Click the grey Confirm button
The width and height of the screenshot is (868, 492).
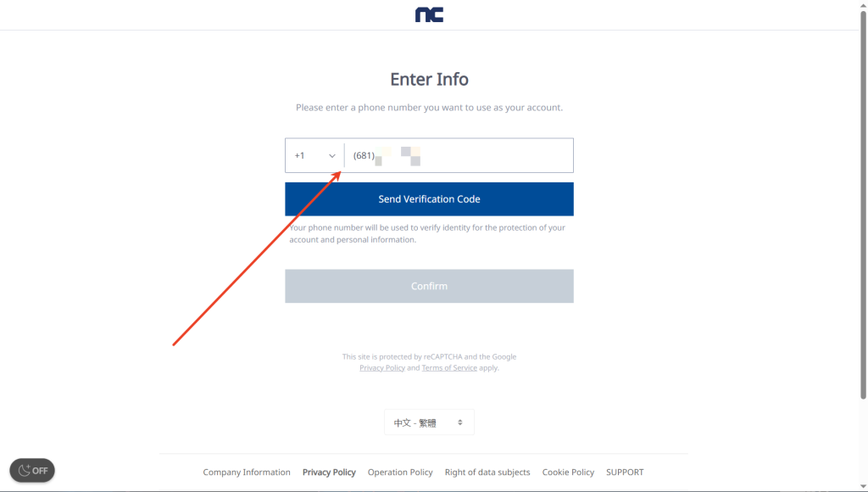coord(429,286)
